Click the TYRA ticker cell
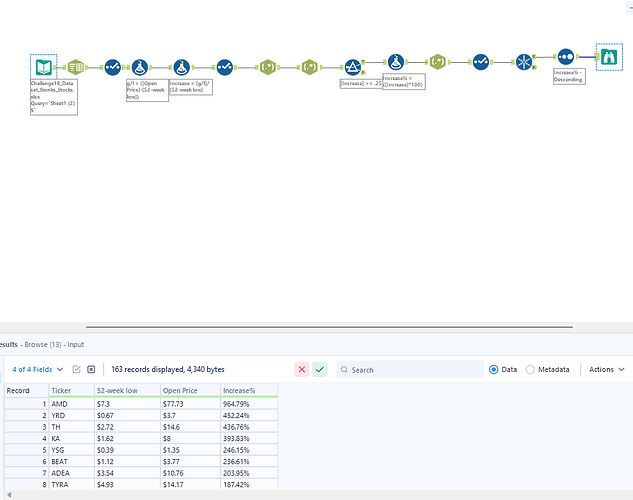The width and height of the screenshot is (633, 500). pos(71,484)
